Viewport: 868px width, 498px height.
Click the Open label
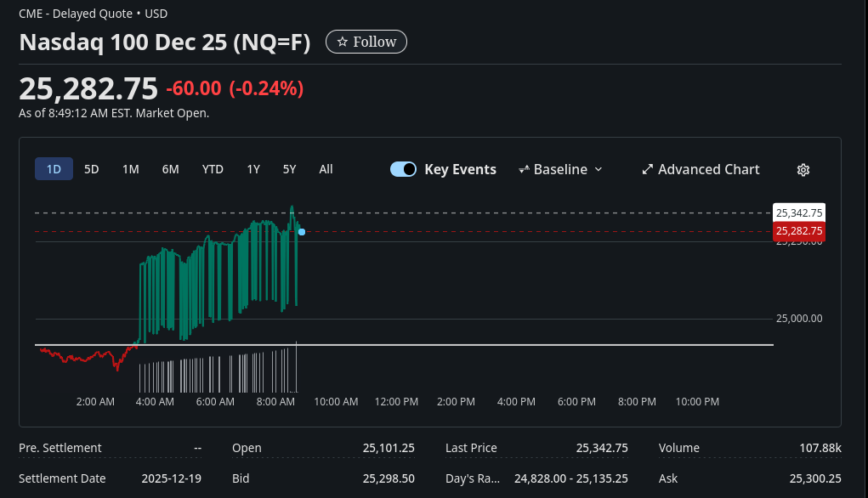[x=247, y=448]
